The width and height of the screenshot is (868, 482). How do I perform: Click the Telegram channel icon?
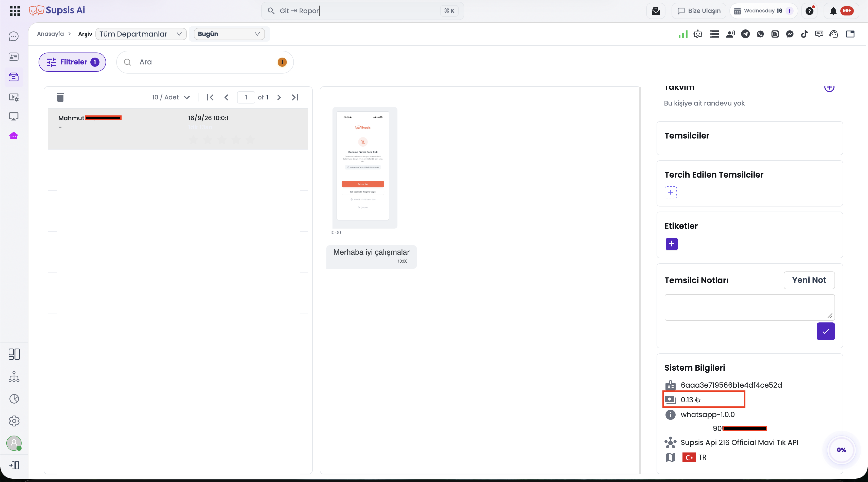click(745, 34)
